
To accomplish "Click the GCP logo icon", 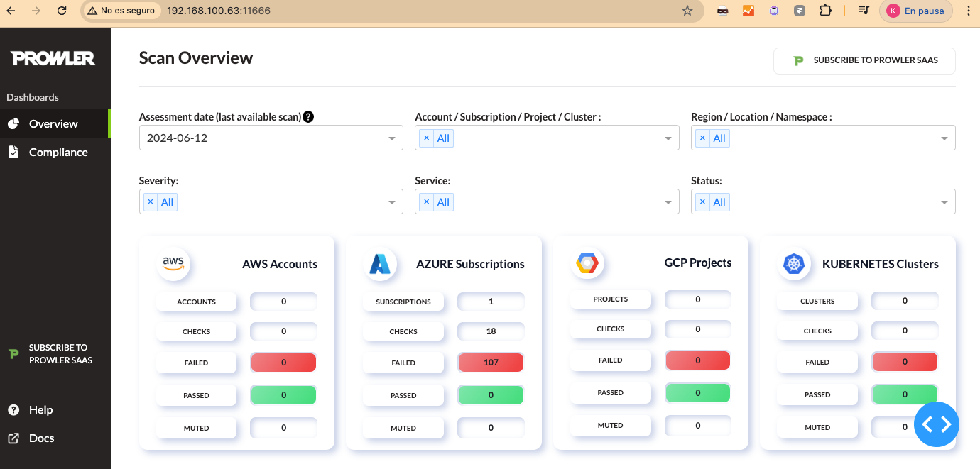I will (x=587, y=263).
